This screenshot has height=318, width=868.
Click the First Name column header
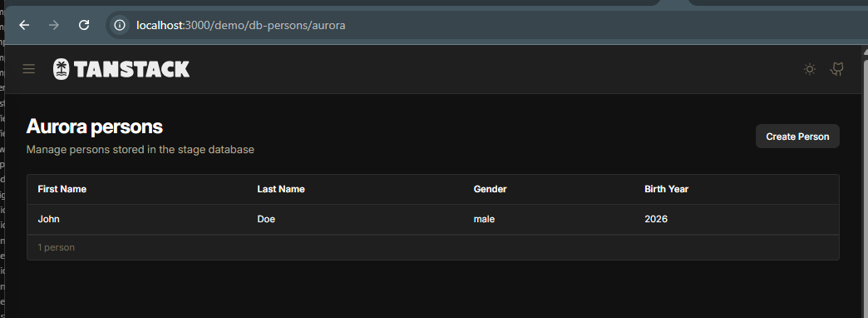(62, 189)
